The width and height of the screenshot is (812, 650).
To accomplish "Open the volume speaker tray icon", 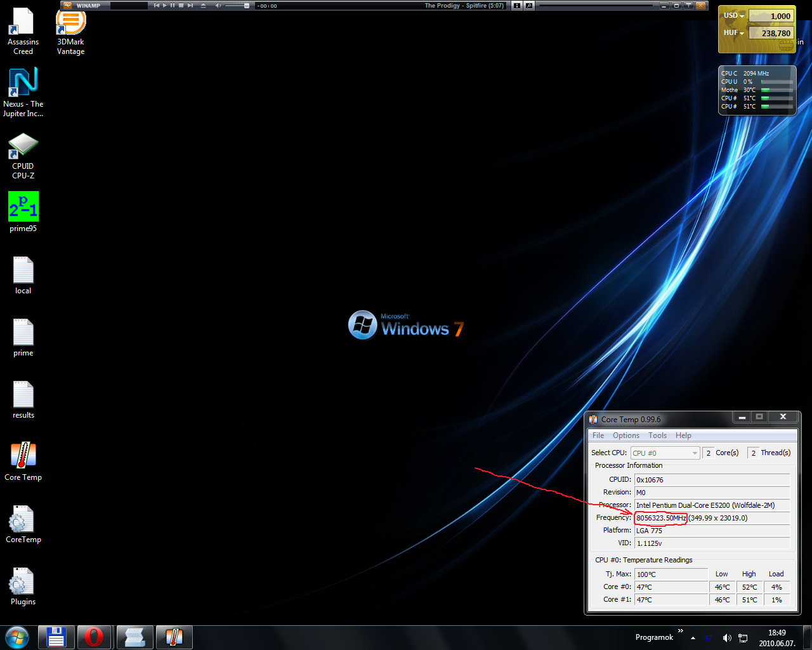I will (727, 638).
